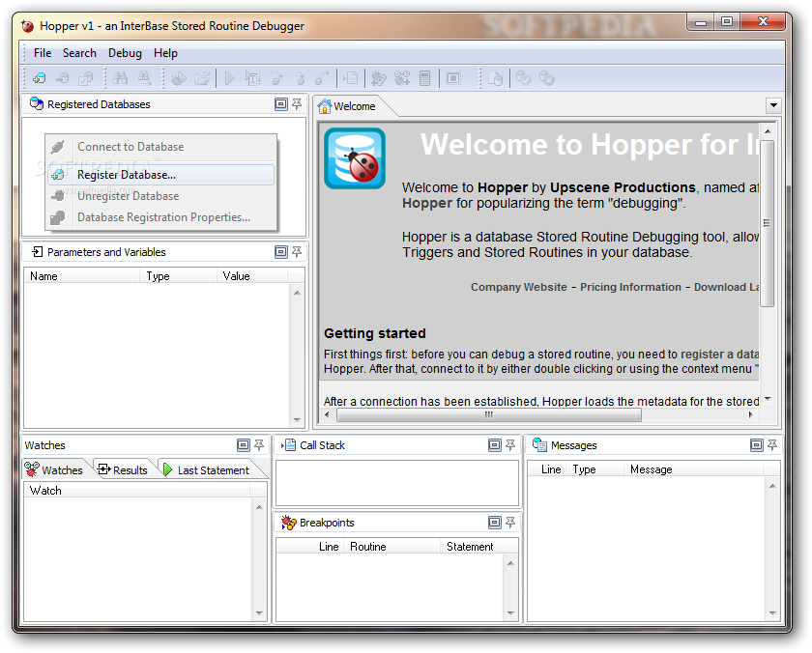Viewport: 812px width, 653px height.
Task: Toggle the Messages panel pin
Action: (772, 445)
